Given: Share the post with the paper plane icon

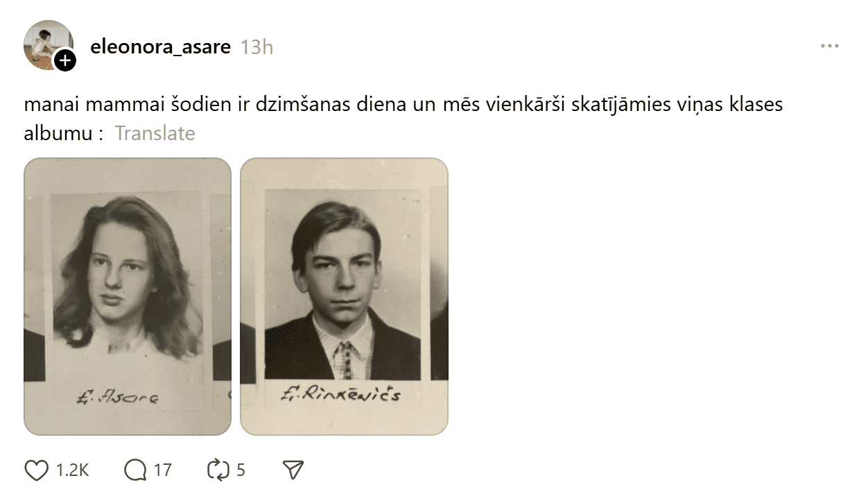Looking at the screenshot, I should pyautogui.click(x=294, y=470).
